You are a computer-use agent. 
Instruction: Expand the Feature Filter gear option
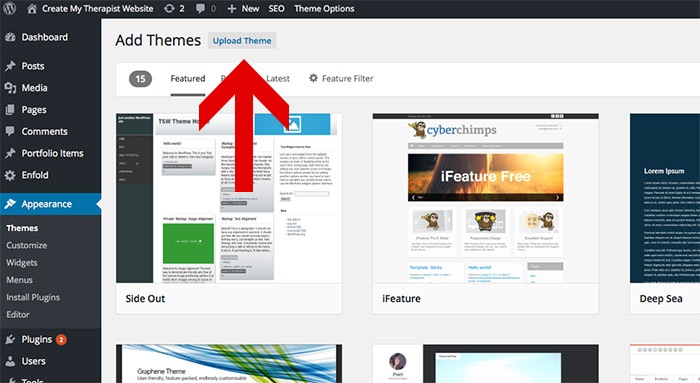341,79
